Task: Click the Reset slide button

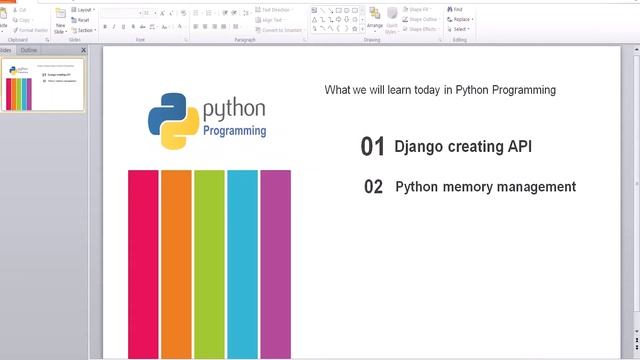Action: click(x=80, y=20)
